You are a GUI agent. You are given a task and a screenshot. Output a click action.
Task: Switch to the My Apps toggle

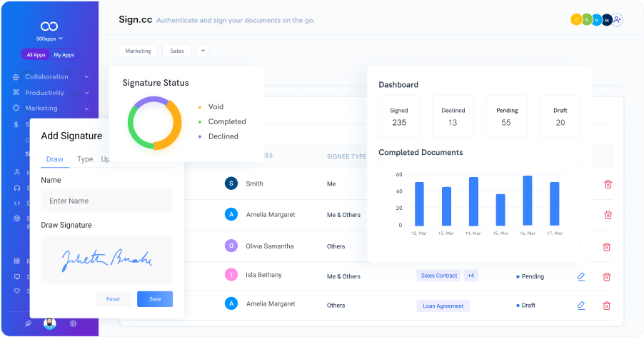coord(64,55)
